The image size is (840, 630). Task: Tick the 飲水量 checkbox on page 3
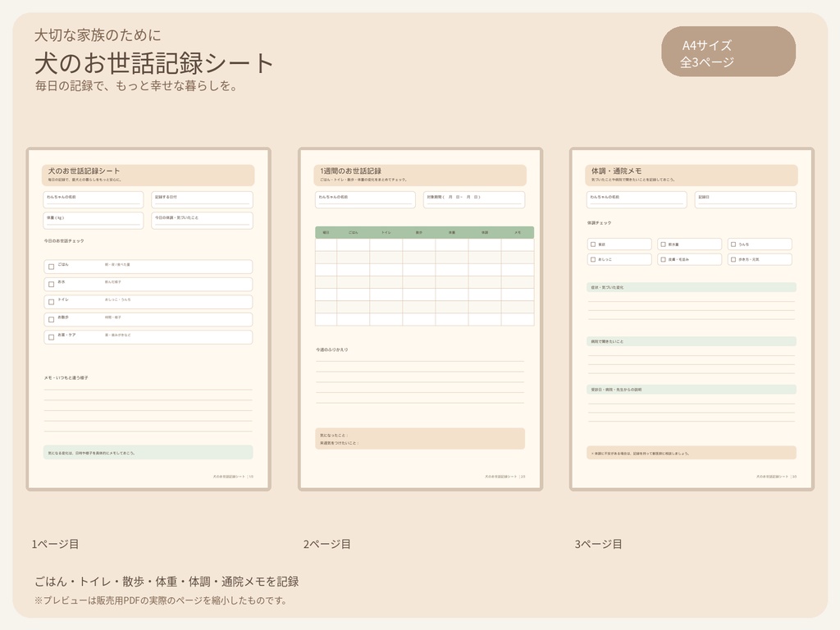(x=663, y=244)
